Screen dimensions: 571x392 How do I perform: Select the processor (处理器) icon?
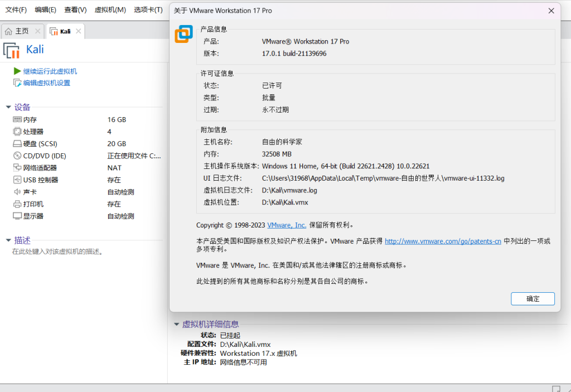pos(17,132)
